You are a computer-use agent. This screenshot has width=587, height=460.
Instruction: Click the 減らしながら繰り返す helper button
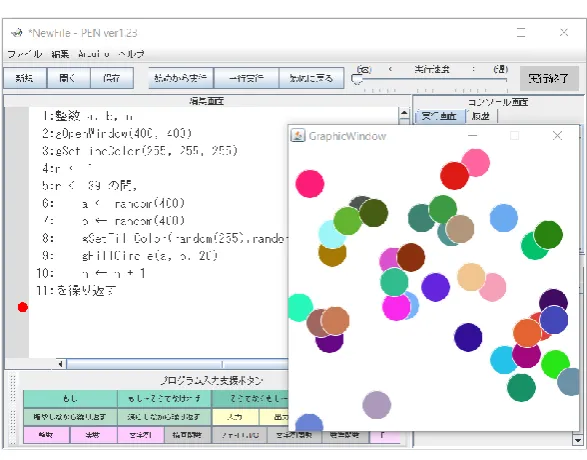pyautogui.click(x=164, y=417)
